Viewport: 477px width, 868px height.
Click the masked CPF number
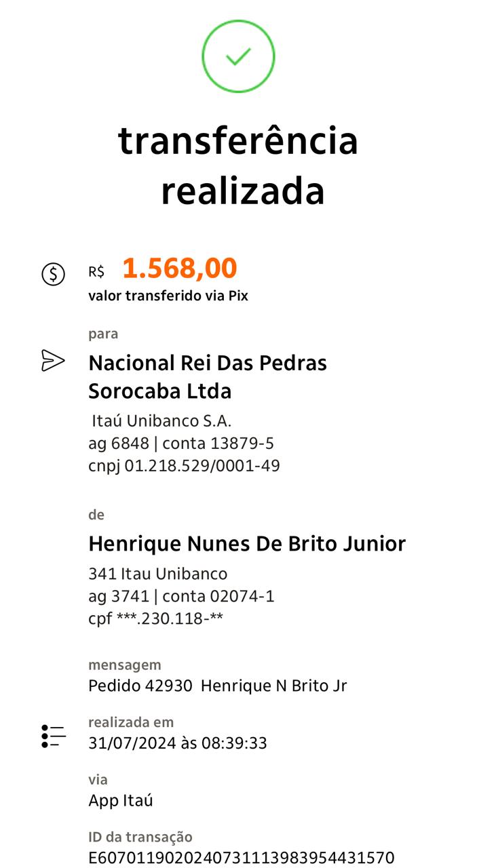(x=156, y=619)
